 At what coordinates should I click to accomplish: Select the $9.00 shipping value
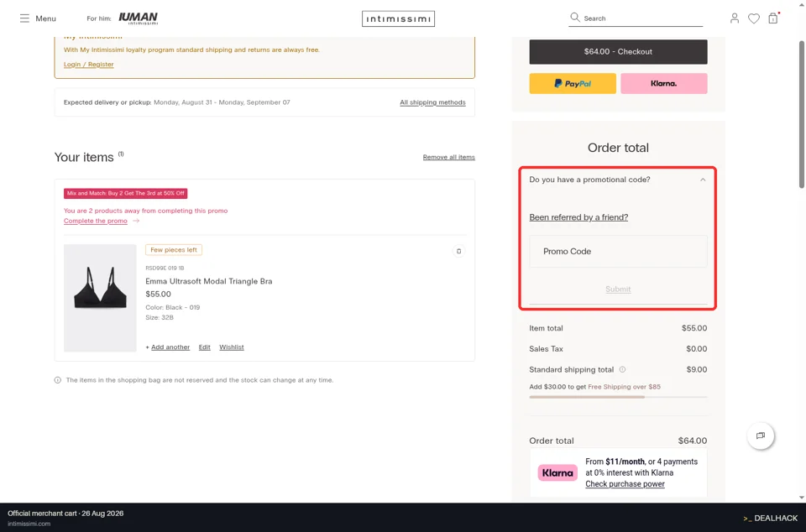tap(697, 369)
